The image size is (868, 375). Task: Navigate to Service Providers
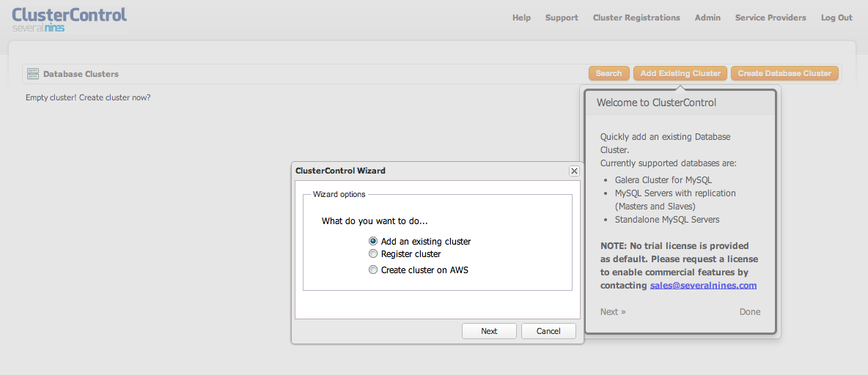[x=770, y=18]
